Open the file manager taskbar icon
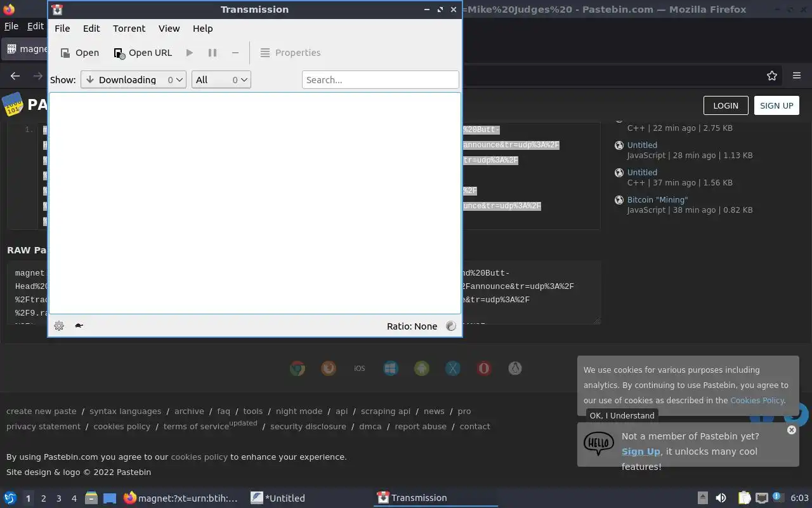812x508 pixels. [x=91, y=498]
